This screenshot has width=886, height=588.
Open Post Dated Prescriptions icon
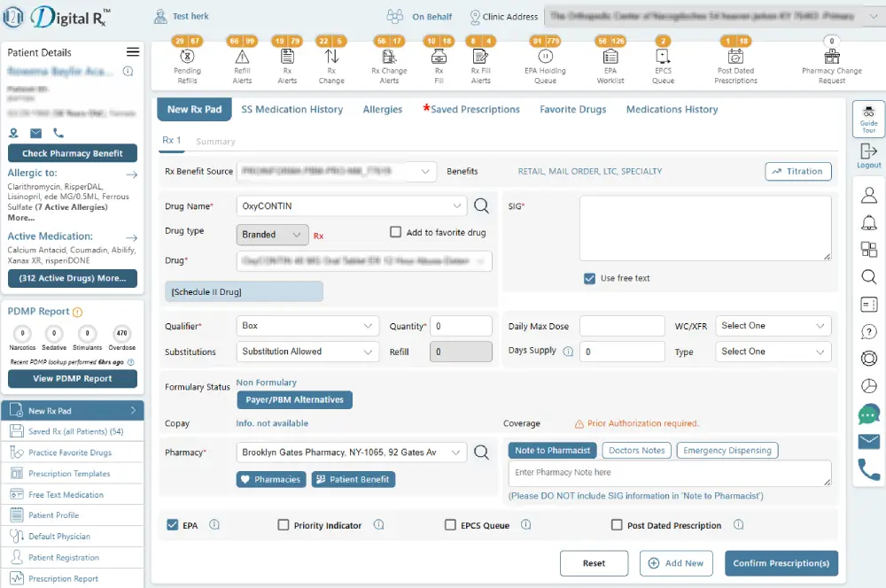click(x=735, y=57)
